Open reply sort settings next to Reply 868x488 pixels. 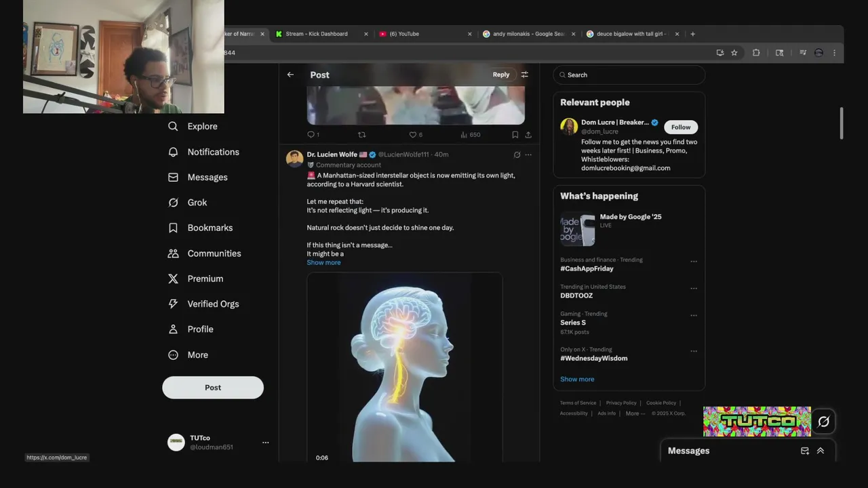(x=524, y=75)
